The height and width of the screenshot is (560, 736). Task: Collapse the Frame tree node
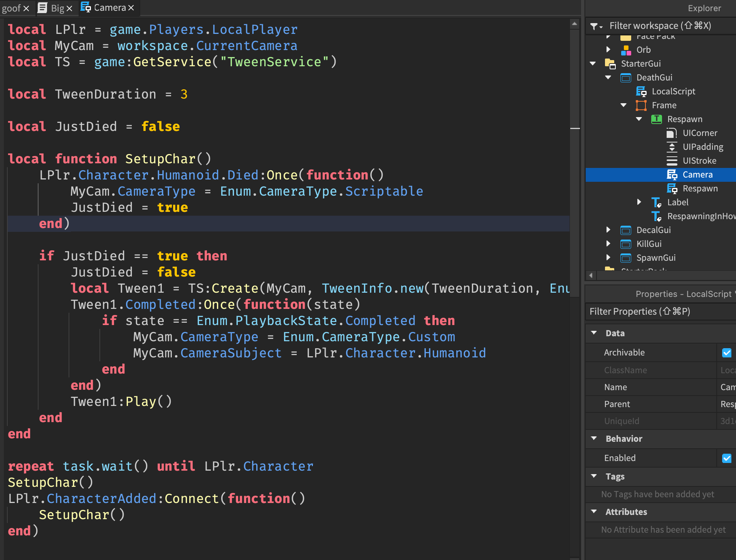tap(624, 105)
